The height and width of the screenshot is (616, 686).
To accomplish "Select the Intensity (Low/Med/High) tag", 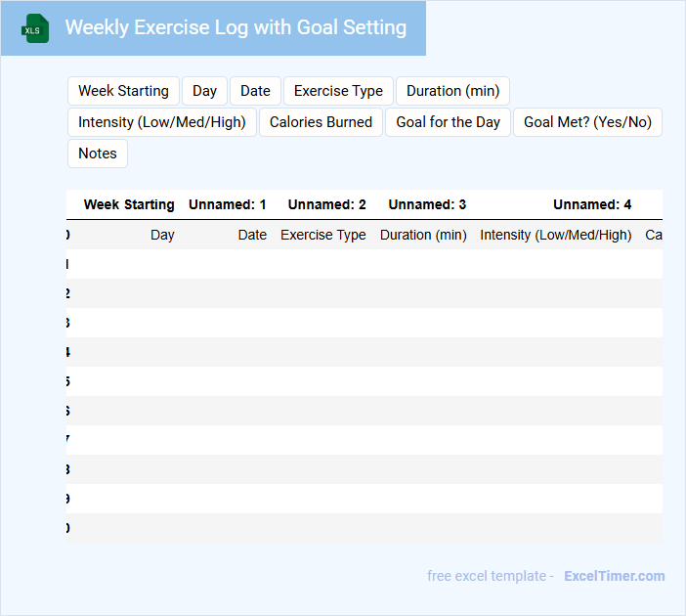I will click(x=162, y=122).
